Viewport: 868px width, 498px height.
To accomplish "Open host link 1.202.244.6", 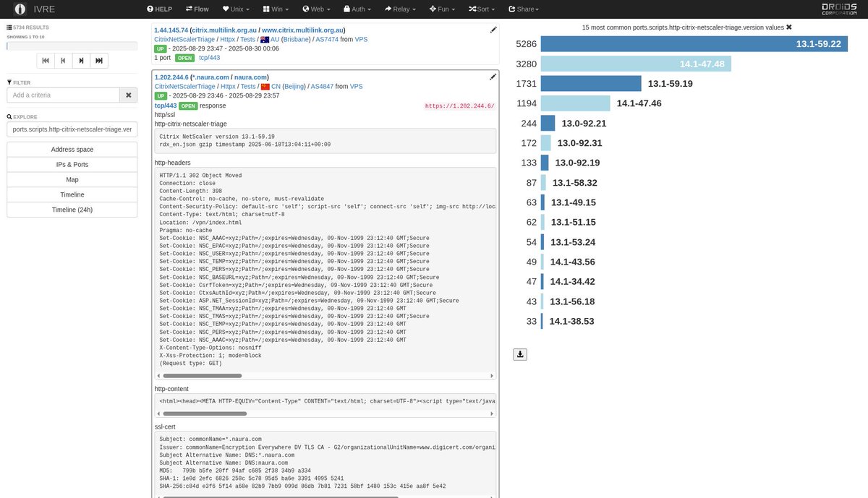I will click(171, 77).
